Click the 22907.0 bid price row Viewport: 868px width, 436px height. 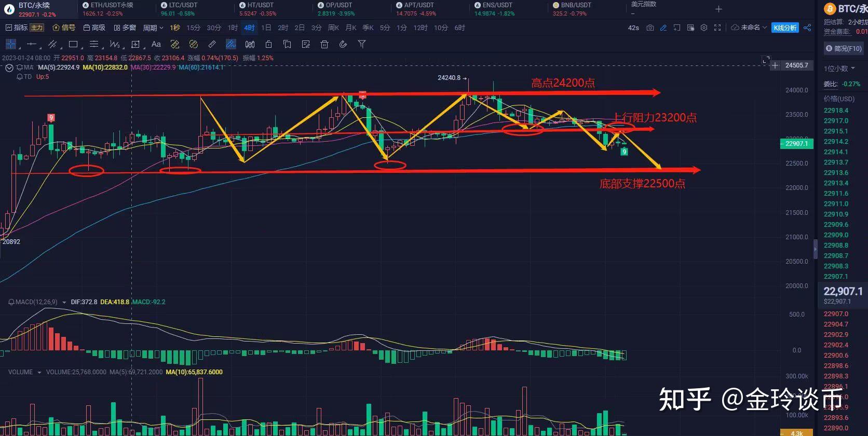point(836,314)
